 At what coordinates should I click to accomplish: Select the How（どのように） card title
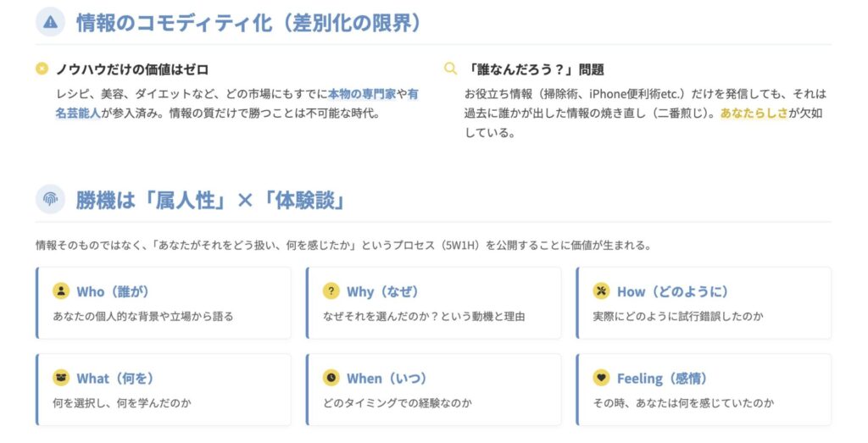[672, 291]
